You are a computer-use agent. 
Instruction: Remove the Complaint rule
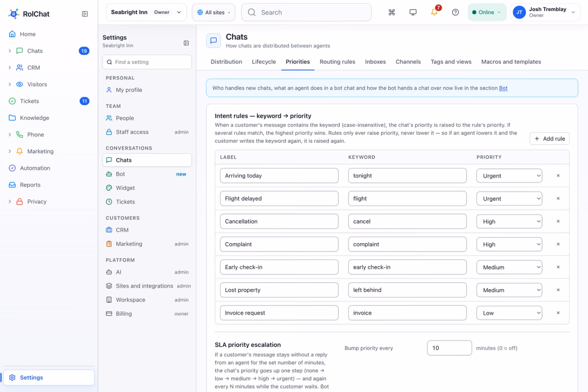click(x=558, y=244)
